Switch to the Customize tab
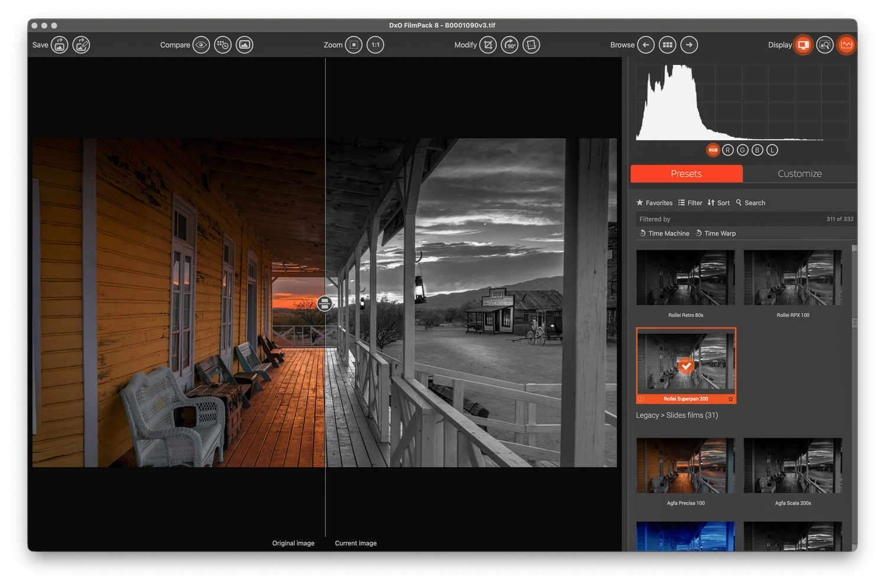 [x=799, y=174]
